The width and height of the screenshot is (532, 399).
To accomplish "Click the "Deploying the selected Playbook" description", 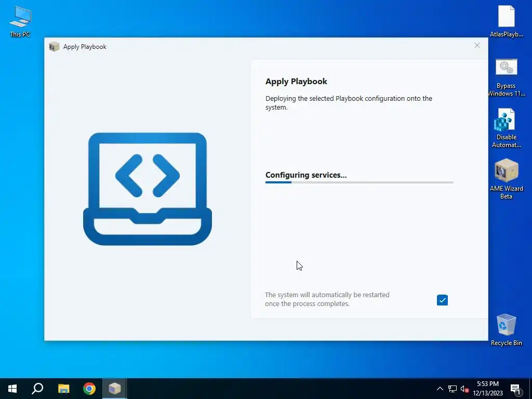I will click(x=349, y=103).
